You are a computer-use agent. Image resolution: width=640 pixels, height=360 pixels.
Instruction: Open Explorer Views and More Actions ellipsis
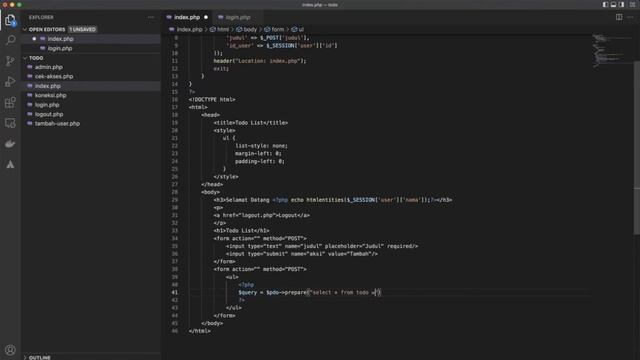151,17
